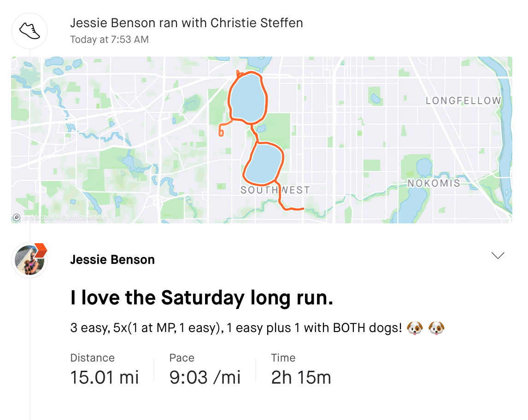Click the 2h 15m Time stat
The width and height of the screenshot is (528, 420).
tap(301, 377)
